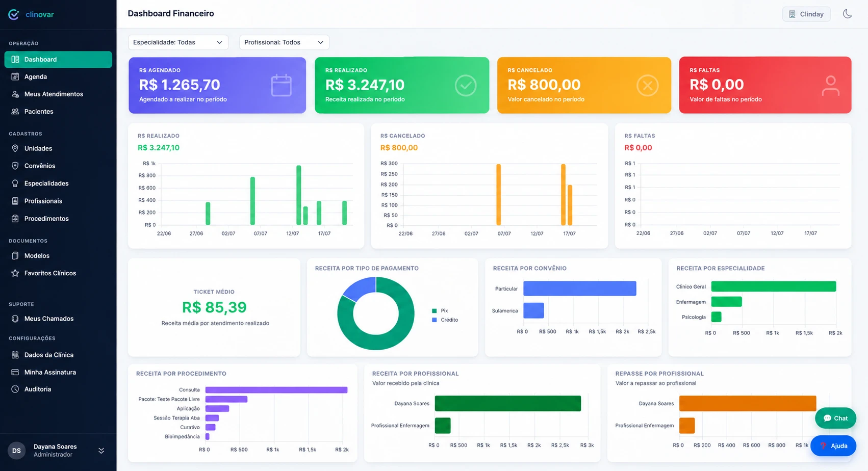Open Especialidades link in sidebar

click(x=58, y=184)
